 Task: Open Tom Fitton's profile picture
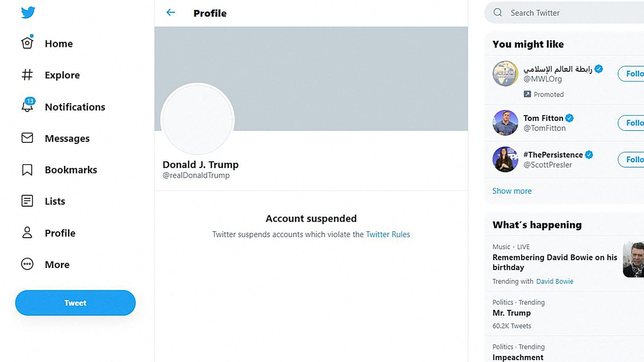pyautogui.click(x=505, y=123)
